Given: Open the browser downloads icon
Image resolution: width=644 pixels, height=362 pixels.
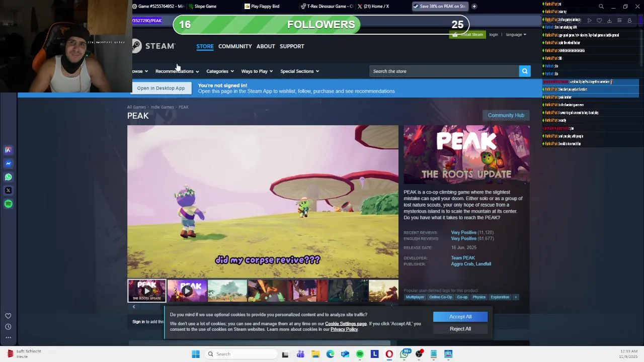Looking at the screenshot, I should point(609,21).
